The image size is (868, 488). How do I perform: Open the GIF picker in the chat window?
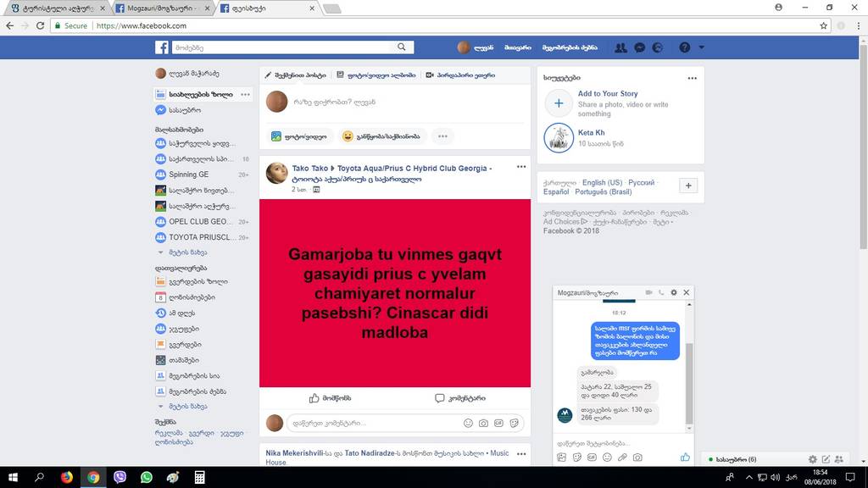pos(593,456)
